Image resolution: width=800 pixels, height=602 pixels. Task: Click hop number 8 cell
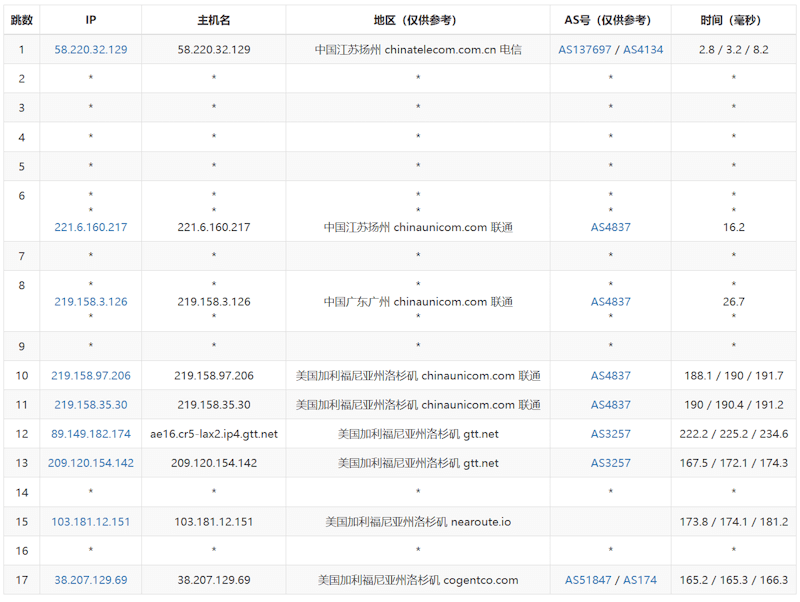[x=21, y=300]
